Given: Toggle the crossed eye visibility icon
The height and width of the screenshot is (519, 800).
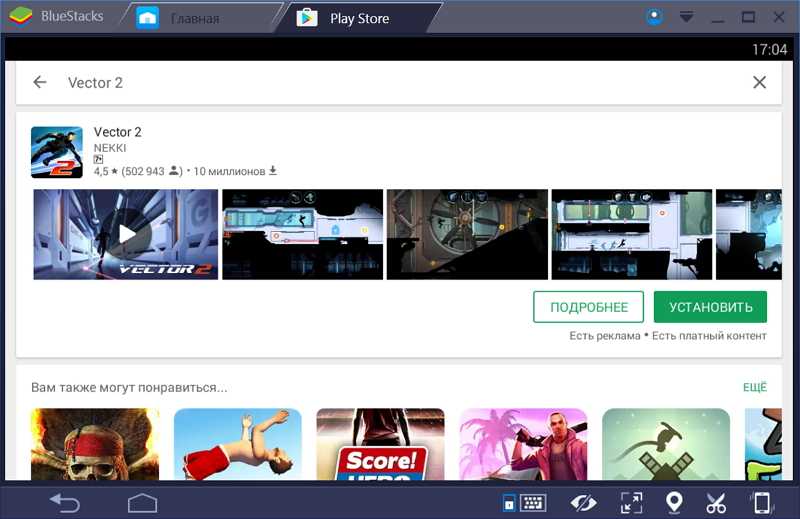Looking at the screenshot, I should click(583, 503).
